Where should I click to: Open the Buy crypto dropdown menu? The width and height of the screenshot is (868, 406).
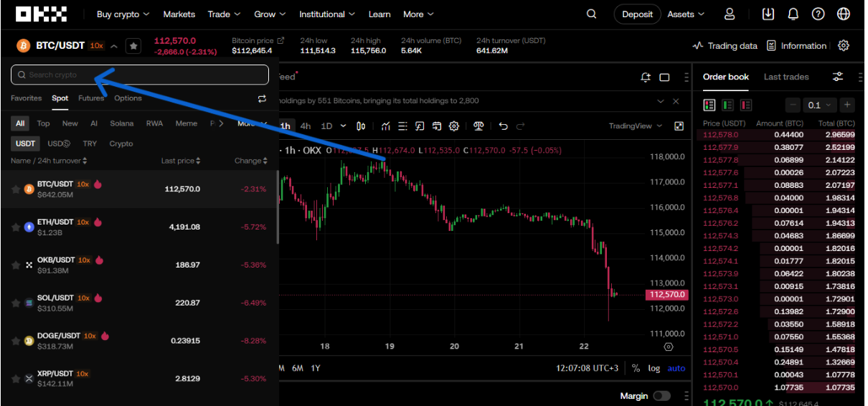(123, 14)
